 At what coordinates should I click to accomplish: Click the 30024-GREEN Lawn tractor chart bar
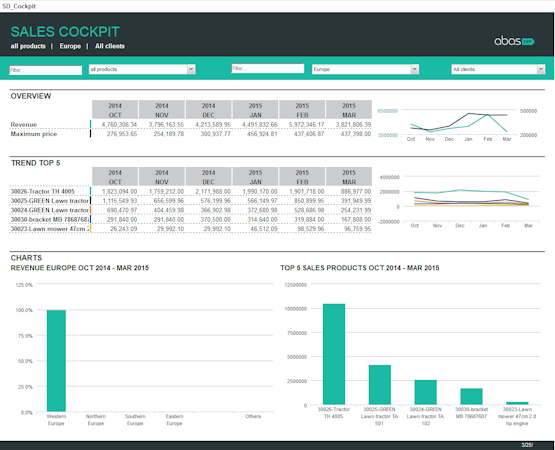tap(425, 392)
